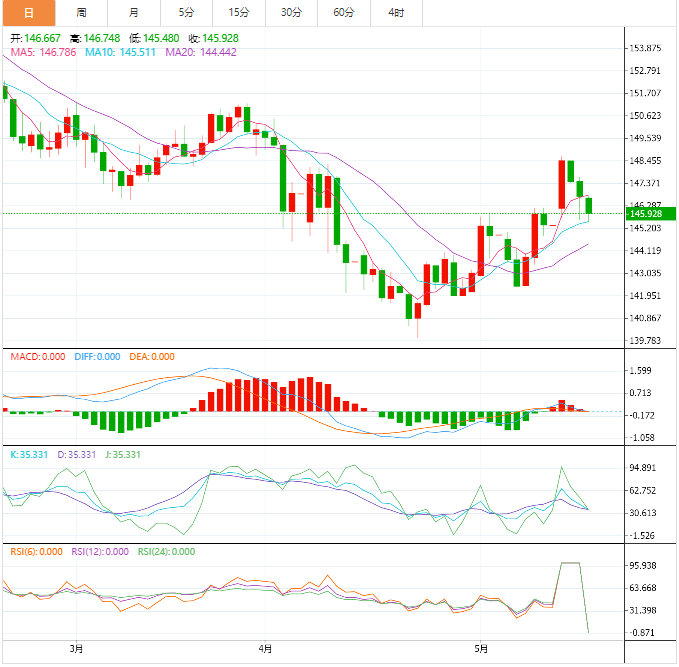Click the -1.058 MACD axis label
Image resolution: width=679 pixels, height=667 pixels.
click(x=642, y=438)
